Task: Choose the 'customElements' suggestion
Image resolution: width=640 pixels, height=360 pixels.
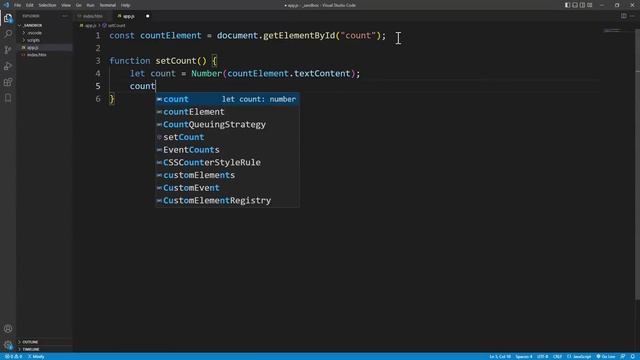Action: (x=227, y=175)
